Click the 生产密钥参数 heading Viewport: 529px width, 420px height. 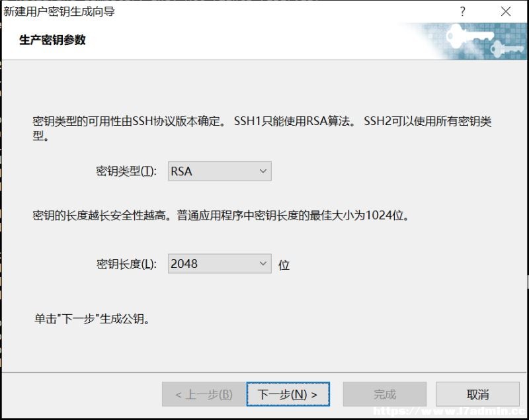pyautogui.click(x=52, y=40)
